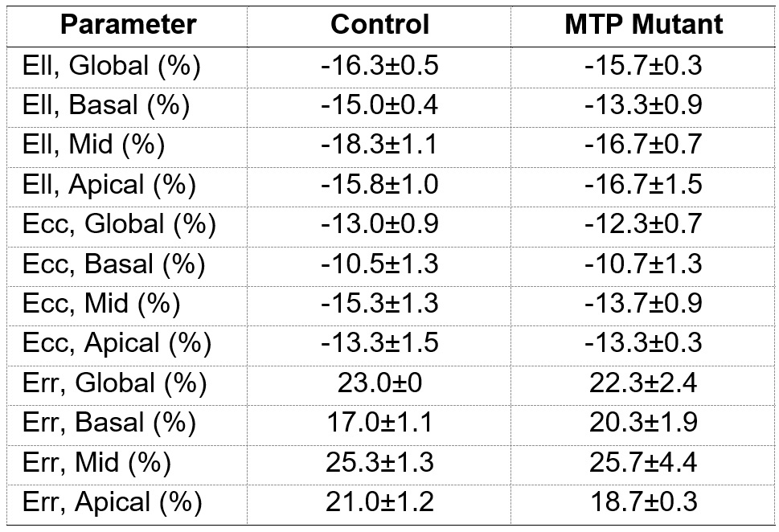Click the Control value -16.3±0.5

pyautogui.click(x=380, y=65)
